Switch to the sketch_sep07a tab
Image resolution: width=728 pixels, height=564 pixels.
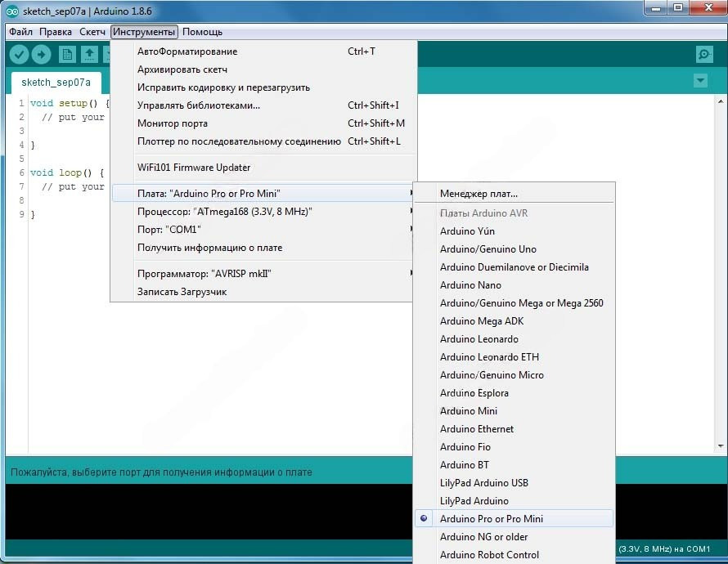(x=56, y=83)
